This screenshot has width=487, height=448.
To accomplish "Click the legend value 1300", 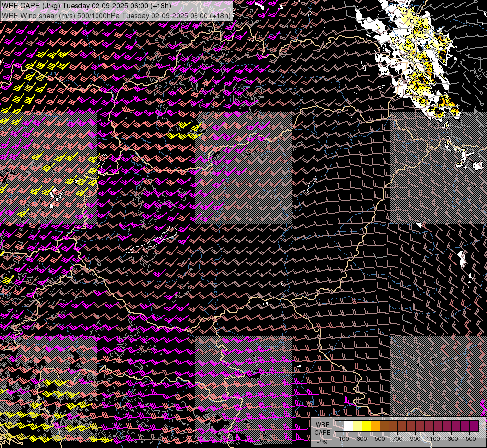I will coord(451,439).
